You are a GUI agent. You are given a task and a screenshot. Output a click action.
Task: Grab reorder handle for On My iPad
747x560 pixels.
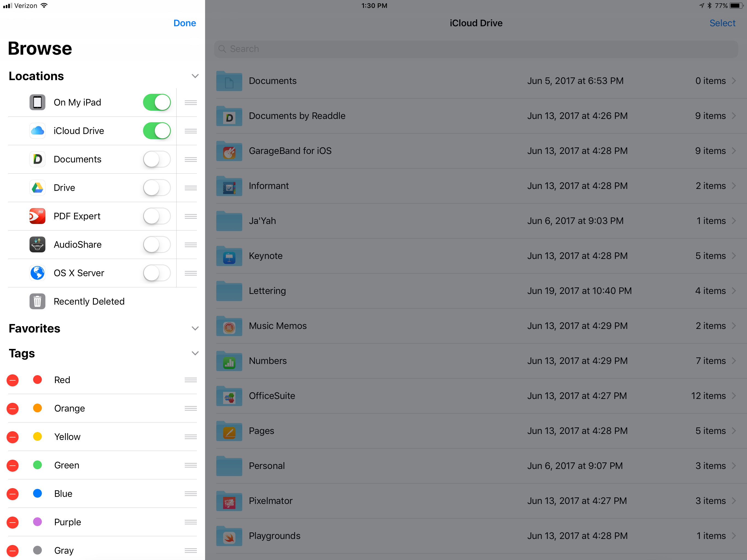[x=191, y=103]
